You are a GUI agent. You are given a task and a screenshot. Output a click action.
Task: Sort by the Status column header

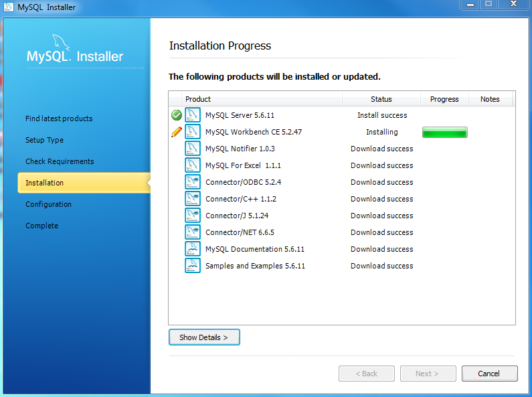pyautogui.click(x=381, y=99)
